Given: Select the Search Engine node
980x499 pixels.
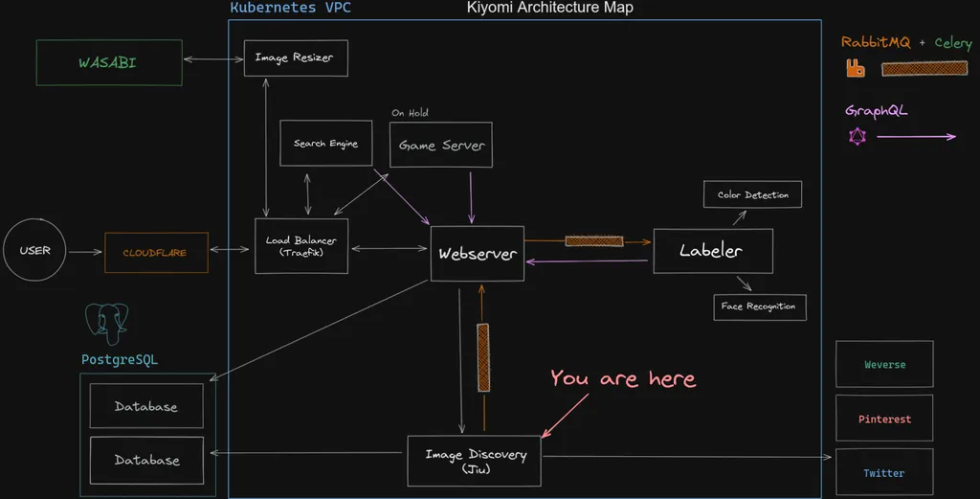Looking at the screenshot, I should [x=325, y=144].
